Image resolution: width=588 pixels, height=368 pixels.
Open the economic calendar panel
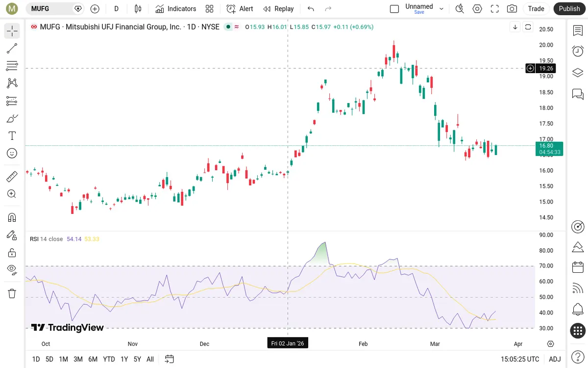(x=578, y=267)
